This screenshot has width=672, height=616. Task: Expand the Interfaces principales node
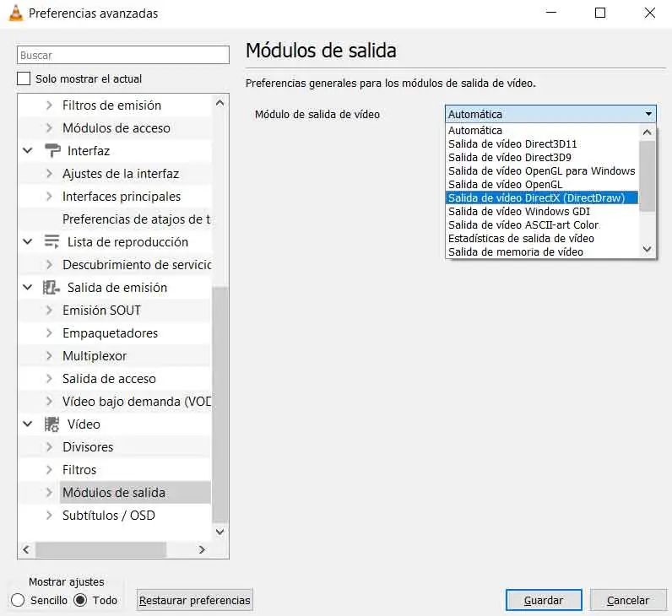point(49,197)
